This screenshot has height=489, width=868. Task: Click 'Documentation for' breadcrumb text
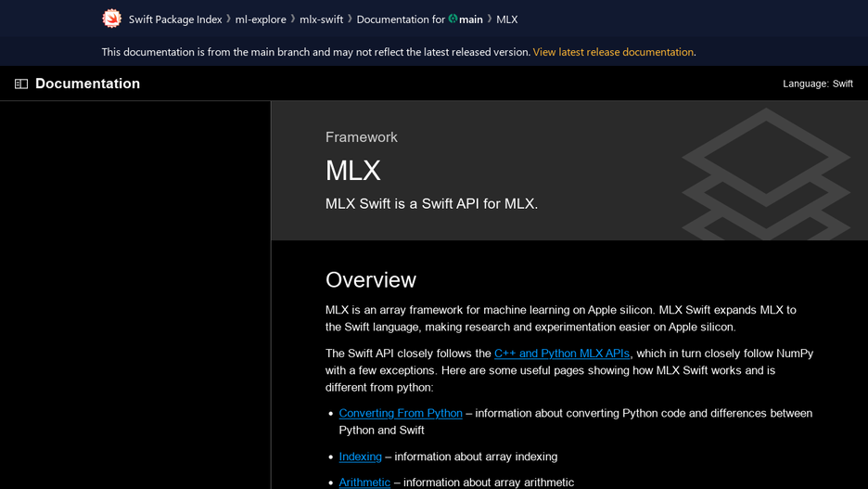(x=401, y=19)
